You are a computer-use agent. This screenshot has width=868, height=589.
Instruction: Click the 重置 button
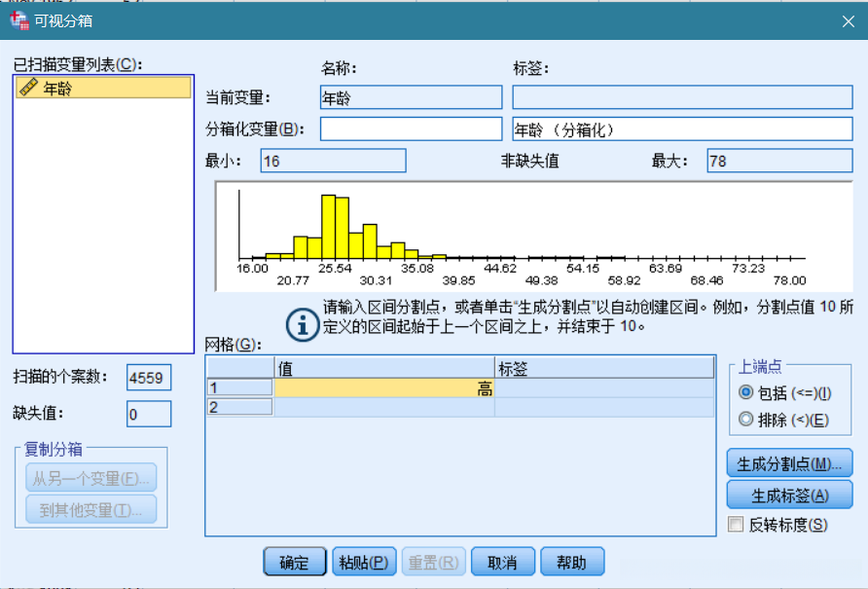(x=433, y=561)
